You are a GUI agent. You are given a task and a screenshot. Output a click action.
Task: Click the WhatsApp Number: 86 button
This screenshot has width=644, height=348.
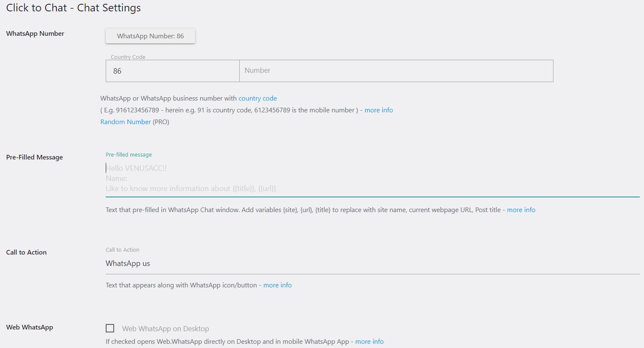pyautogui.click(x=150, y=36)
